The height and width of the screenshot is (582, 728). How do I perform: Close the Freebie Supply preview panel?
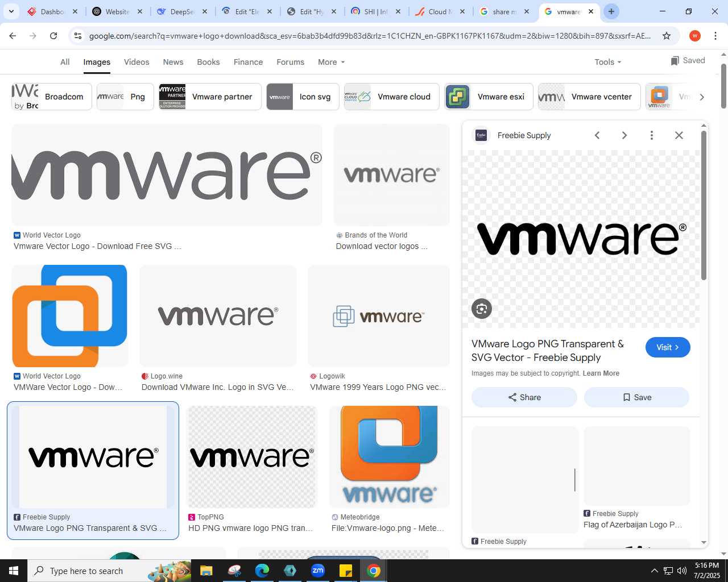(x=679, y=135)
